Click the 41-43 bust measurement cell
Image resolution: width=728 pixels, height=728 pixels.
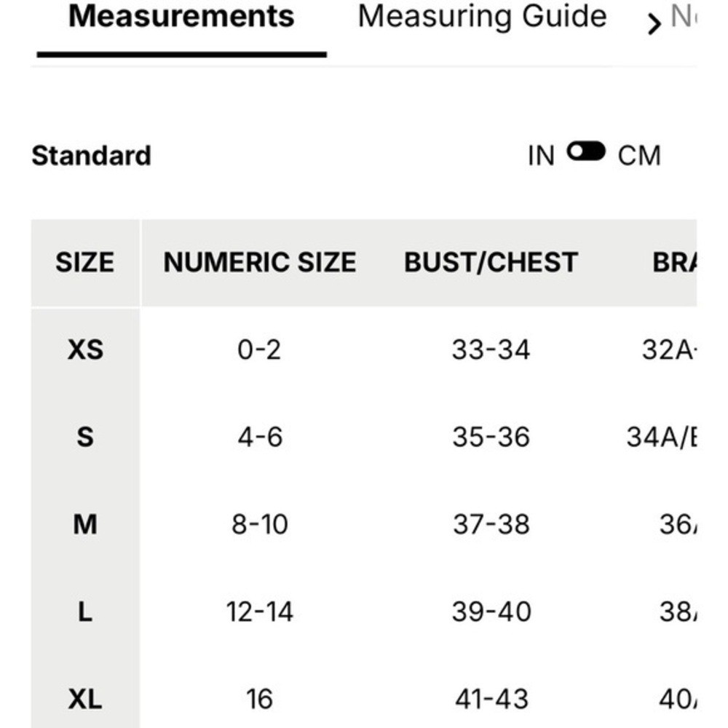point(491,699)
